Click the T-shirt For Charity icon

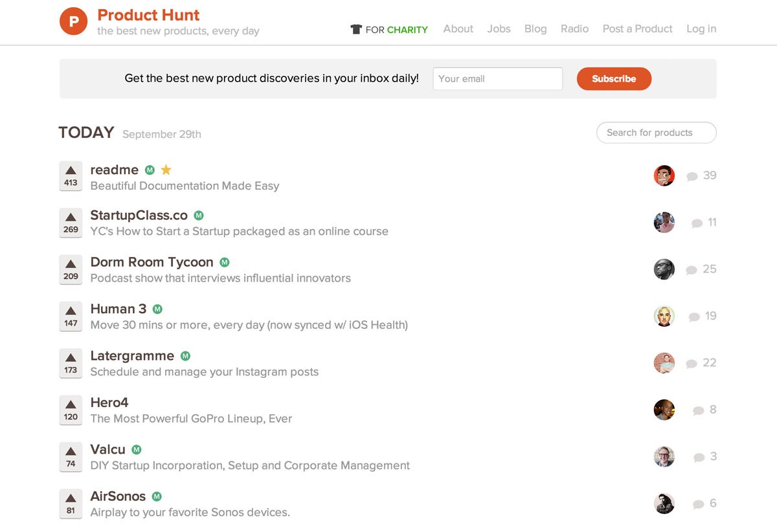pos(355,29)
